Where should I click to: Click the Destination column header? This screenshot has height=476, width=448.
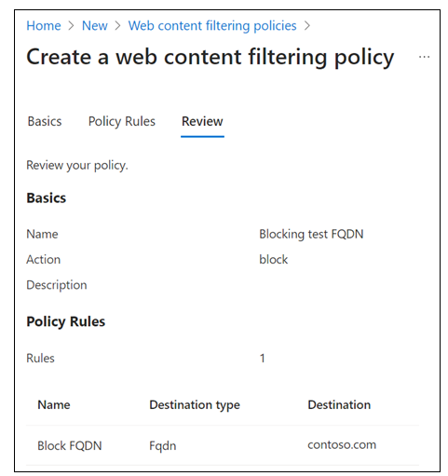(x=339, y=405)
